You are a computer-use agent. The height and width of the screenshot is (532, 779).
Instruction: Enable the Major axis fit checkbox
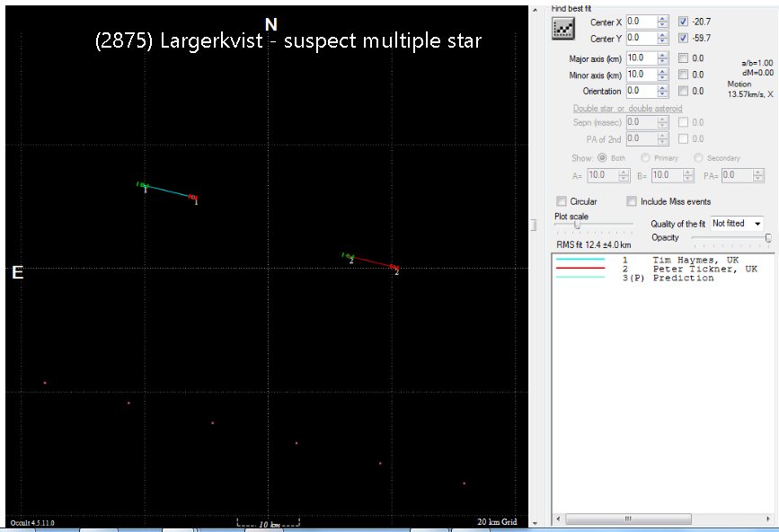click(684, 58)
